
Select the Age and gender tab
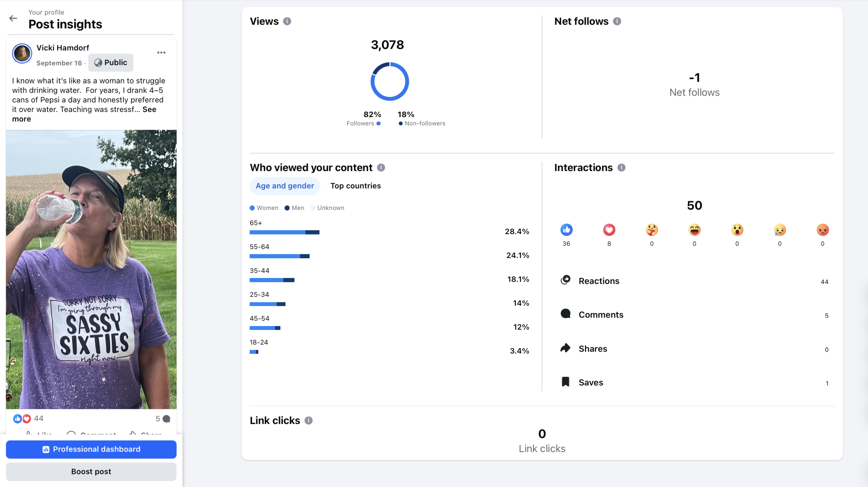pos(284,186)
